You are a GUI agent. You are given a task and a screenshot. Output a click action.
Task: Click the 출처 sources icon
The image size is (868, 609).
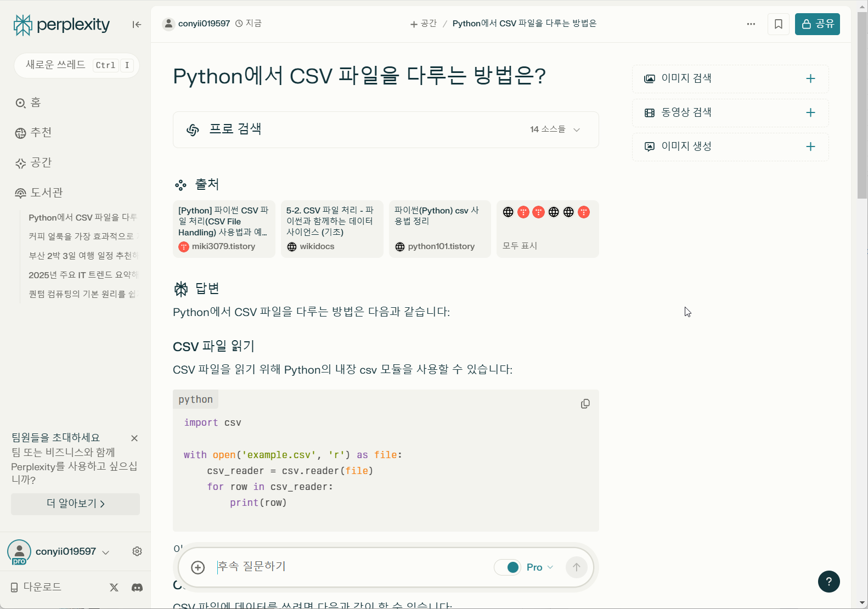click(181, 185)
